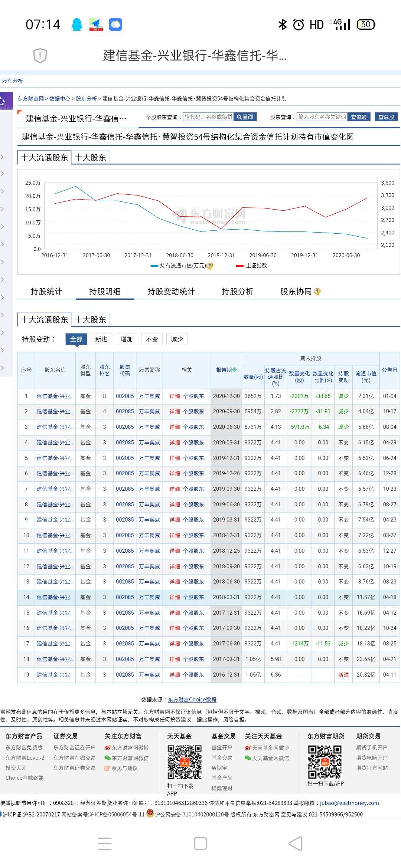Click the 查流通 button
Viewport: 401px width, 868px height.
point(359,117)
